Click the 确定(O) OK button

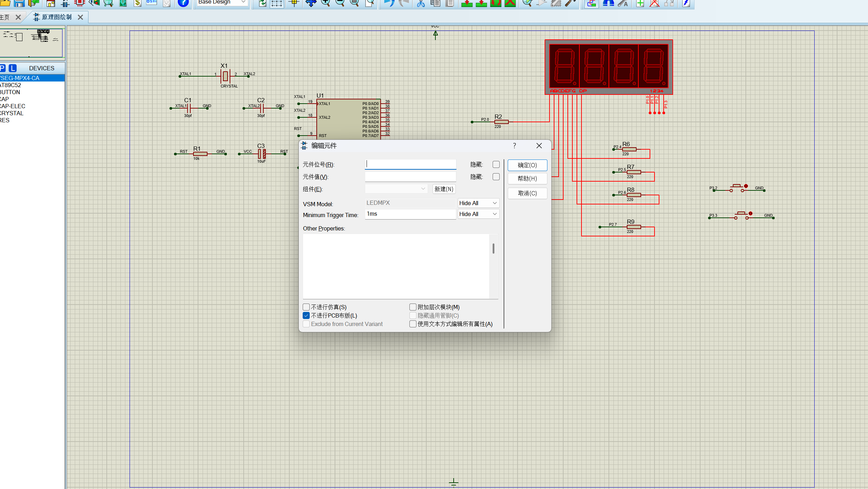click(527, 165)
